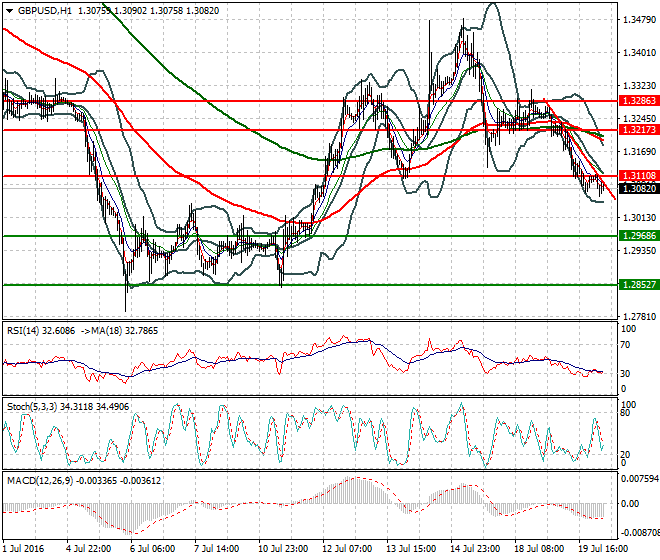Click the 4 Jul 22:00 time axis label
The image size is (660, 560).
click(89, 549)
